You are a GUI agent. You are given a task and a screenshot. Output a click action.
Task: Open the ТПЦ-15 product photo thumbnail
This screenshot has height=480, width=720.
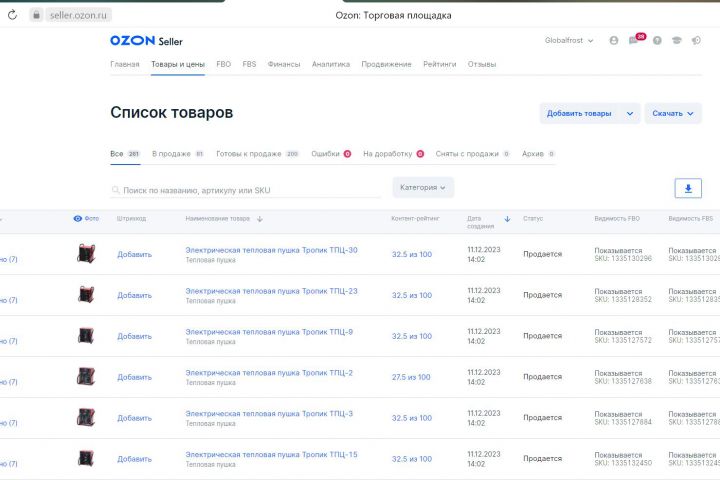[x=86, y=458]
